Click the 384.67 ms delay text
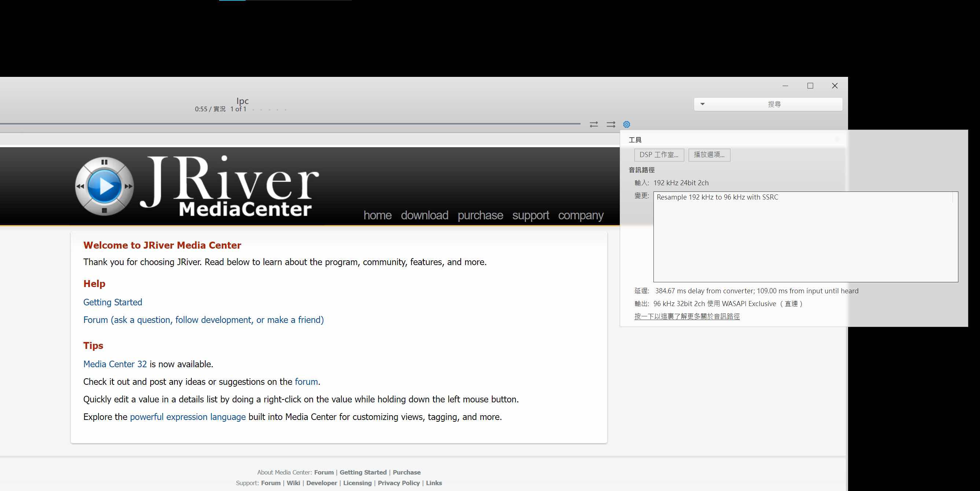 tap(757, 291)
